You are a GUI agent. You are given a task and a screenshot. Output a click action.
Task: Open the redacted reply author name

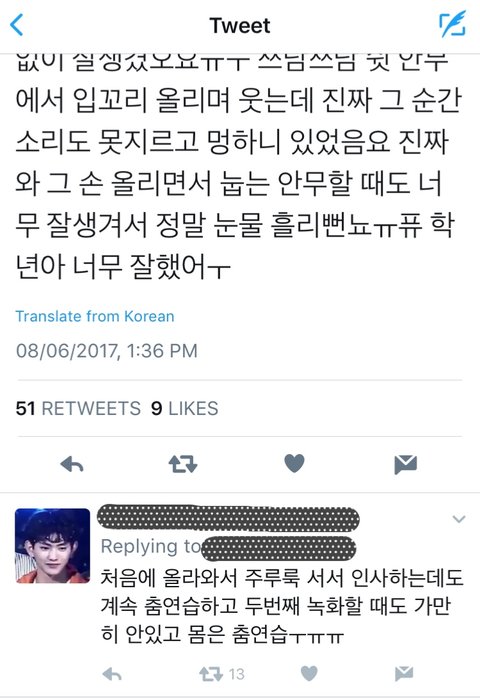[x=228, y=519]
